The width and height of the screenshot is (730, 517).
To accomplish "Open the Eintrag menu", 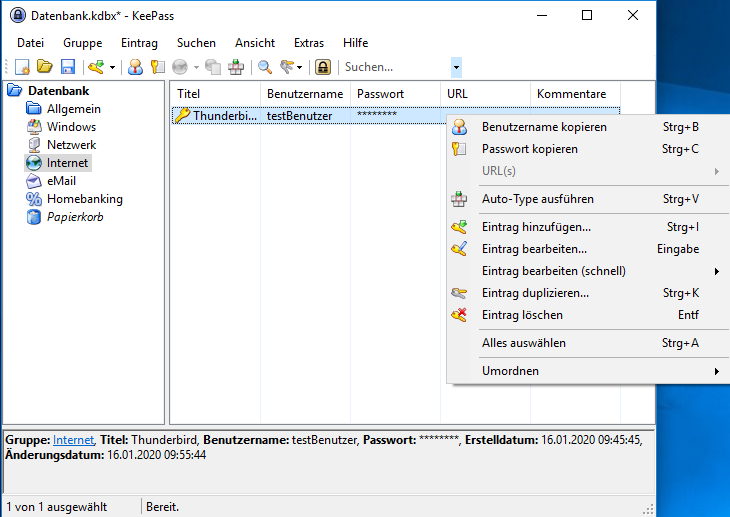I will tap(139, 43).
